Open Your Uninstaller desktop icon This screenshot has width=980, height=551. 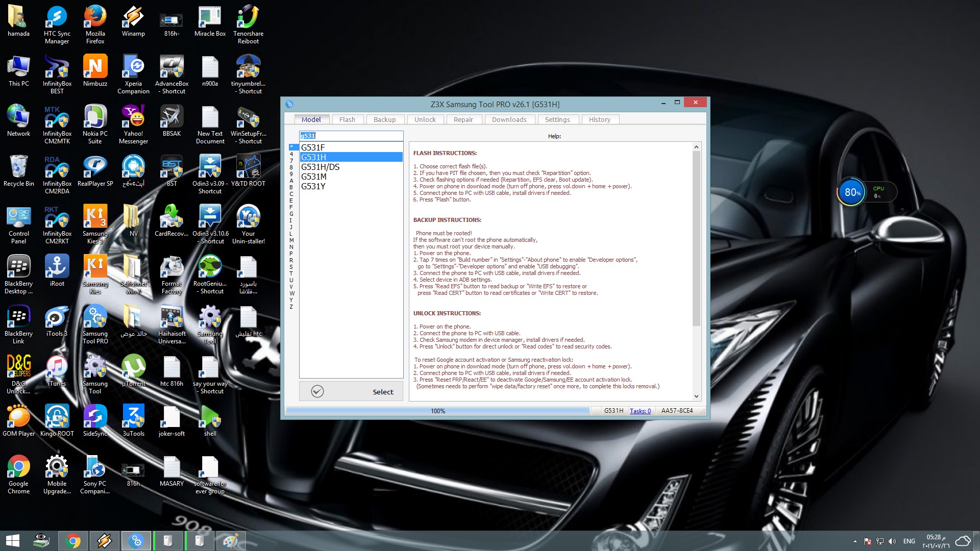(248, 224)
